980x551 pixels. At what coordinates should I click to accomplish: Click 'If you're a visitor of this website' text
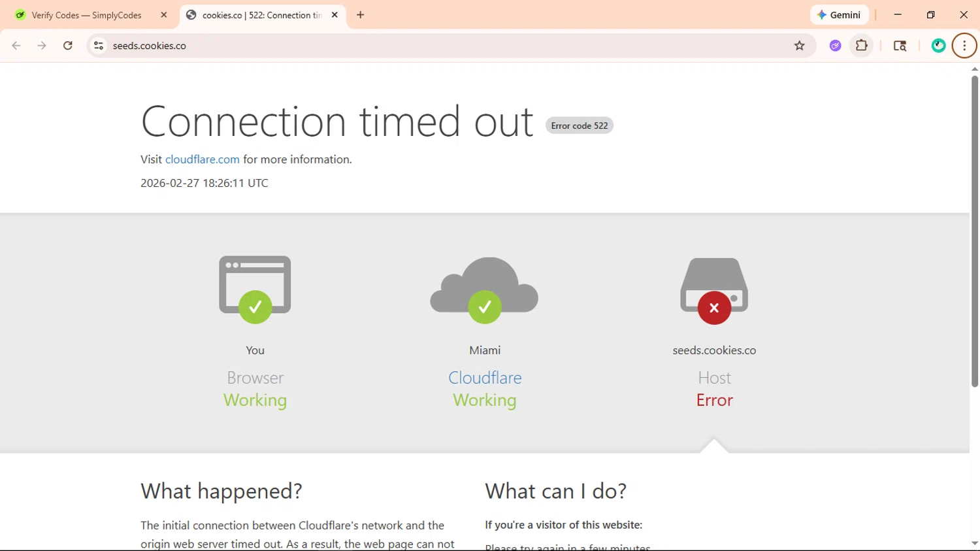(564, 525)
